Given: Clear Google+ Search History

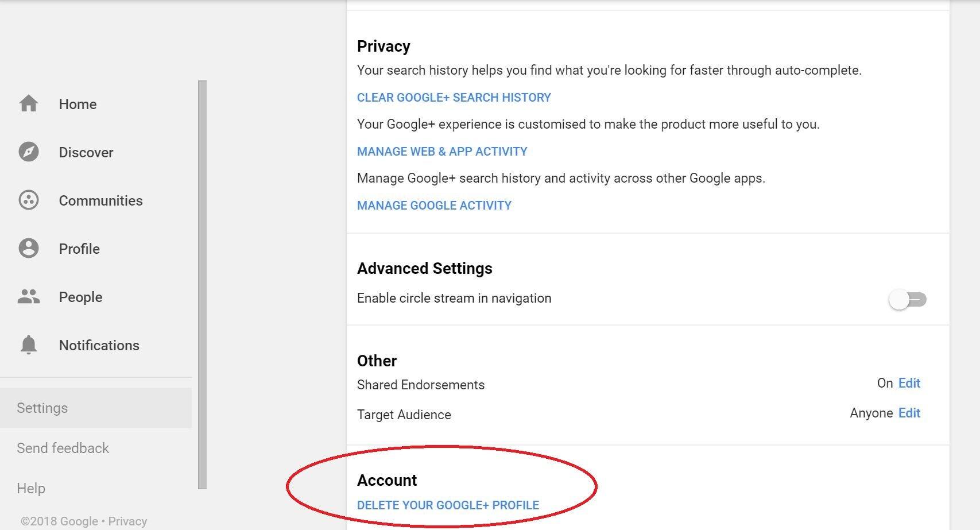Looking at the screenshot, I should (454, 97).
